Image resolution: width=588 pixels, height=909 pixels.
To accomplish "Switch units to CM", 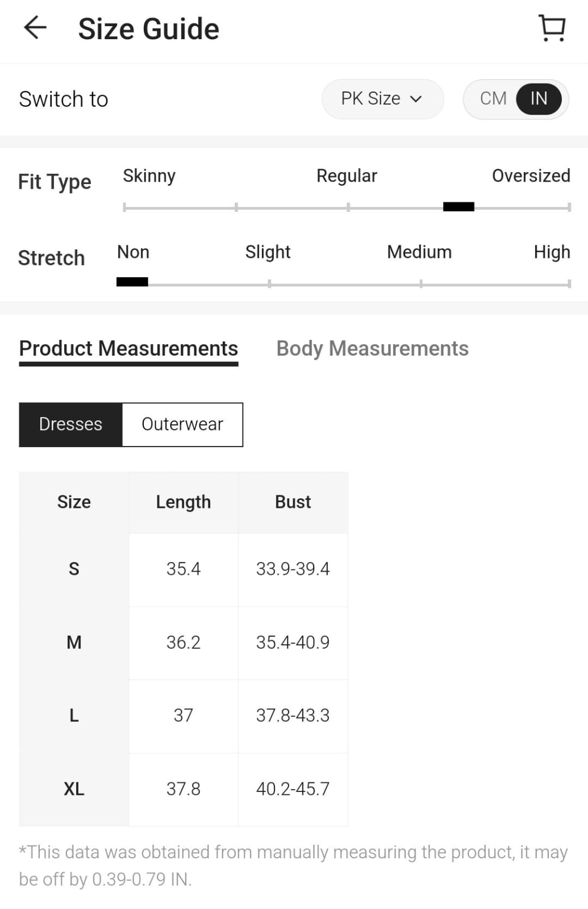I will tap(493, 99).
